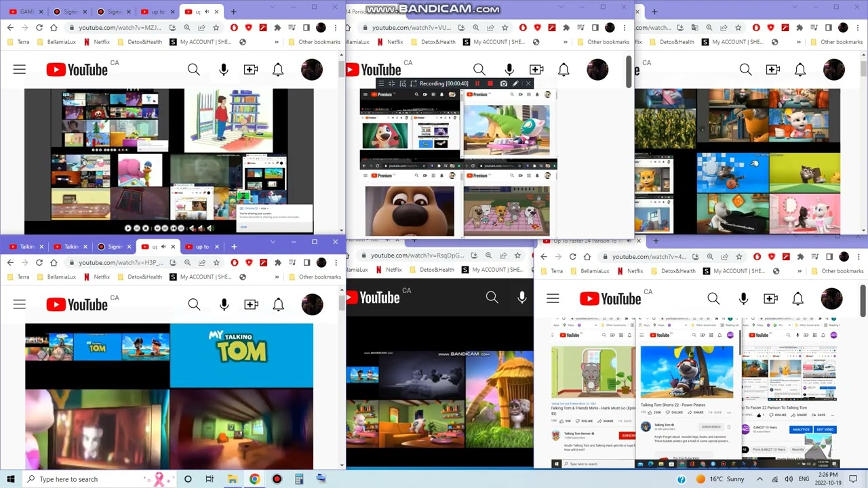The image size is (868, 488).
Task: Start voice search in watch?v=MZJ window
Action: [x=224, y=69]
